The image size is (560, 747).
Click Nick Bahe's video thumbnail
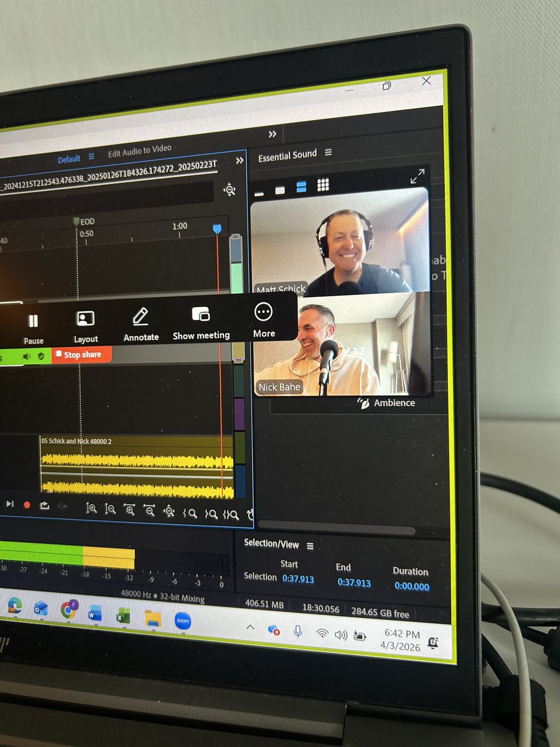(342, 344)
